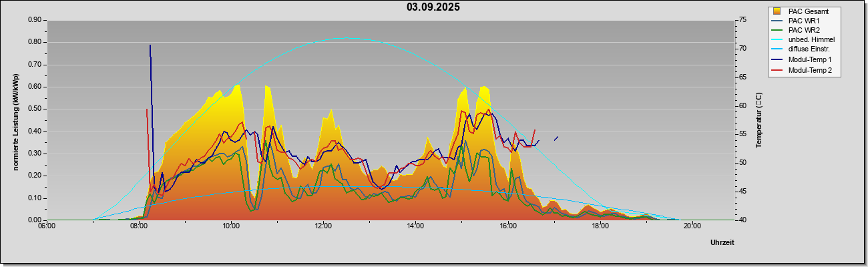Click the 06:00 label on time axis
Screen dimensions: 868x267
click(x=47, y=226)
